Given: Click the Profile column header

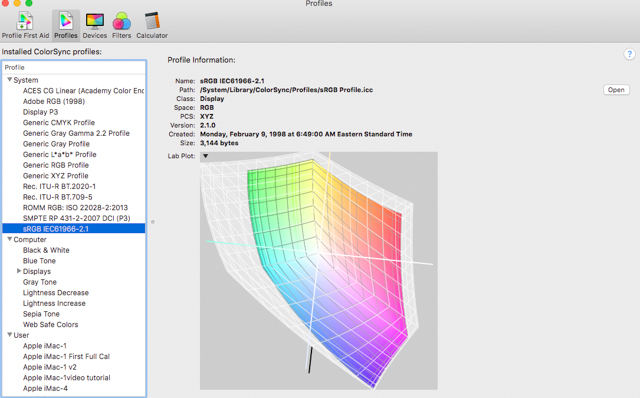Looking at the screenshot, I should [74, 67].
